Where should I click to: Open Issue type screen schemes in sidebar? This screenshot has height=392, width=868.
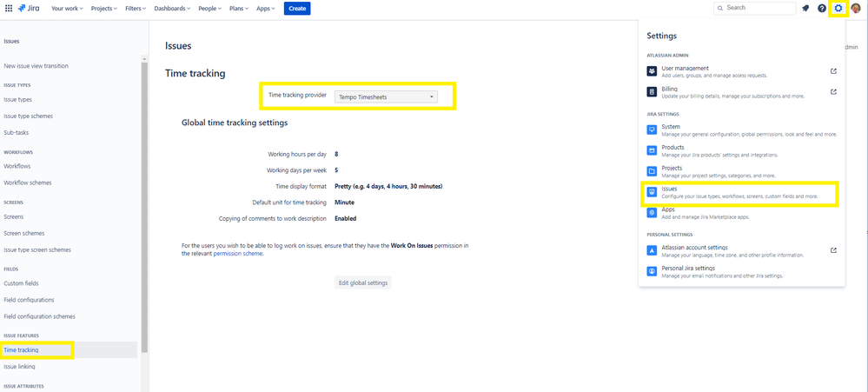[x=37, y=249]
